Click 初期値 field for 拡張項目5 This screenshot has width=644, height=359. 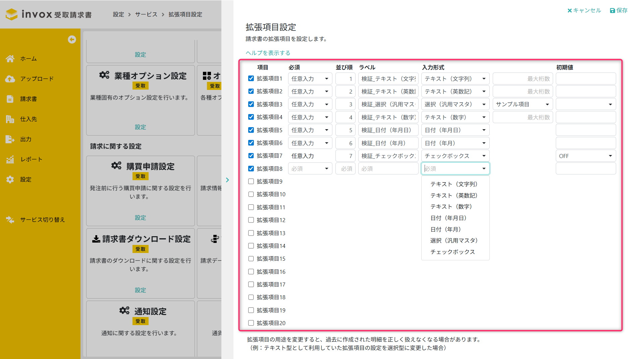586,130
